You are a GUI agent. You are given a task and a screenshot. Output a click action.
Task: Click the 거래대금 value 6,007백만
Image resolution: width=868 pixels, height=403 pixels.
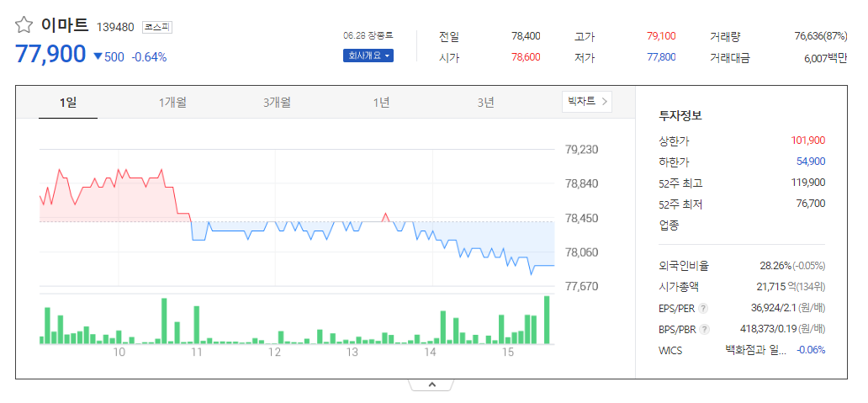[x=825, y=57]
